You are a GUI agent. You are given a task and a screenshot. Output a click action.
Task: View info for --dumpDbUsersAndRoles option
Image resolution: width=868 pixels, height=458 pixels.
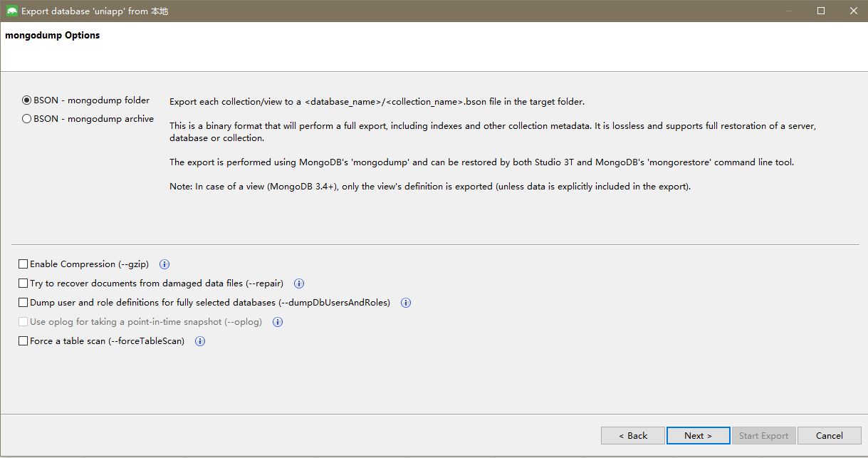pos(406,303)
